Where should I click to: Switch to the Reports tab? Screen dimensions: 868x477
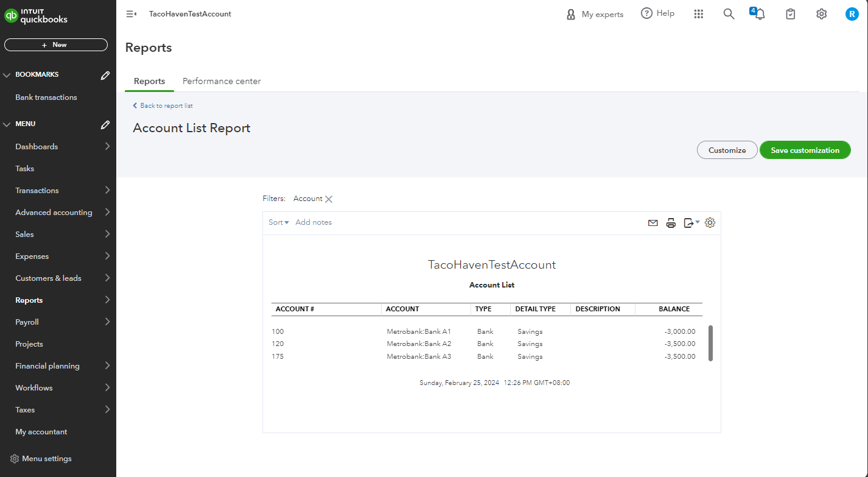click(x=149, y=81)
